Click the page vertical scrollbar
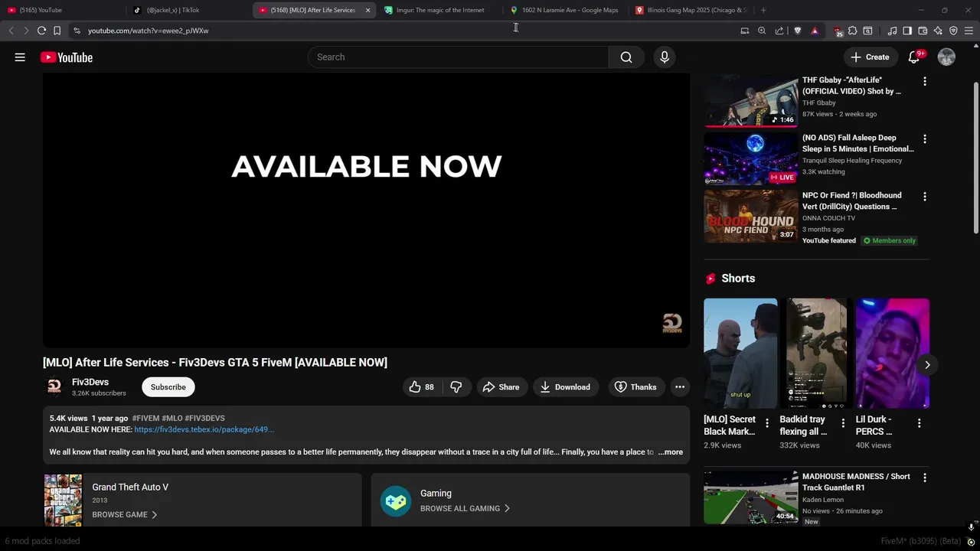 click(x=975, y=157)
